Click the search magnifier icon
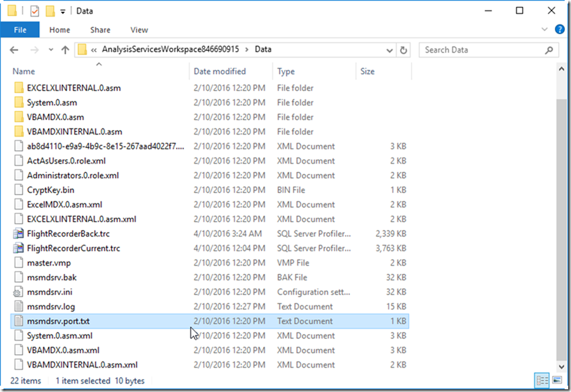 549,50
